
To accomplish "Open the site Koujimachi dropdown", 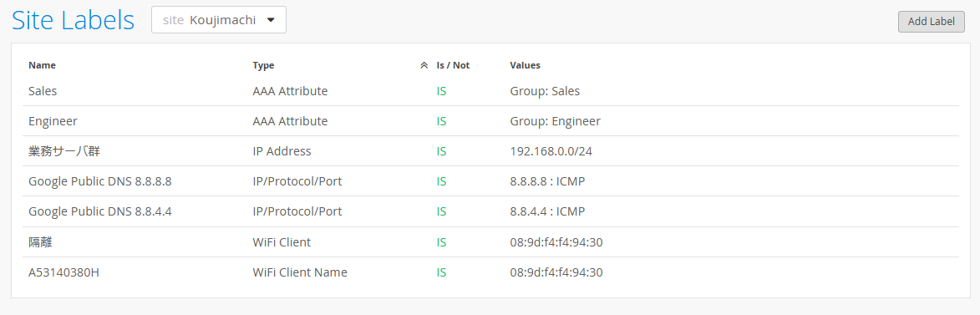I will [219, 20].
